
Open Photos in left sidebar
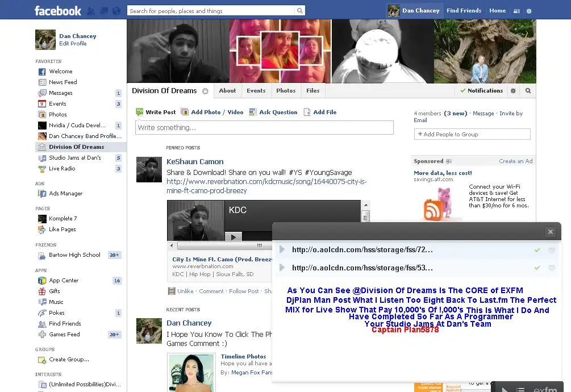pos(57,115)
